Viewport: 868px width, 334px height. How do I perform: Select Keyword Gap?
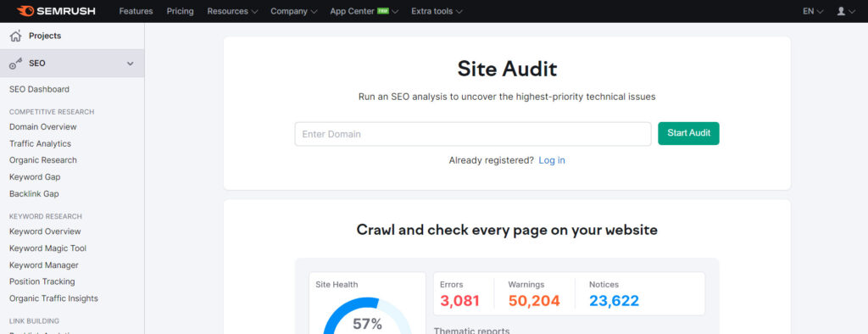35,177
